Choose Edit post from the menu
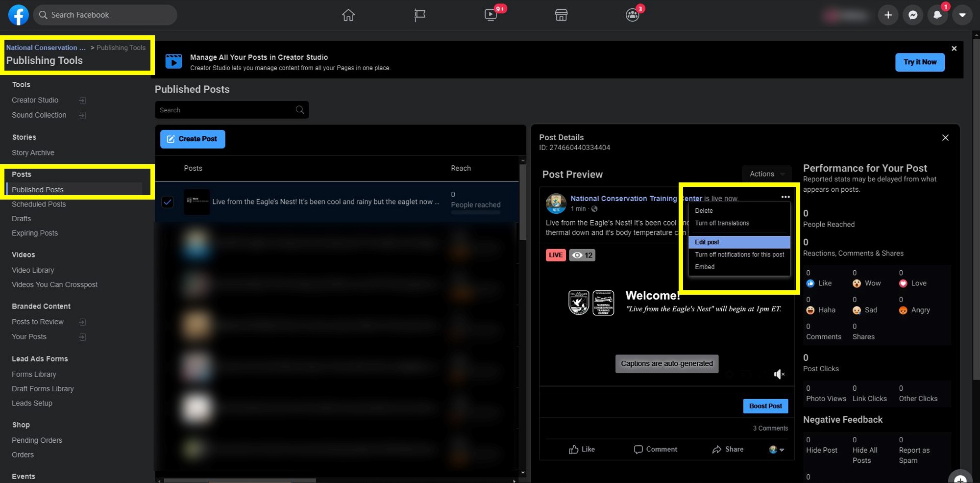Screen dimensions: 980x483 click(707, 242)
